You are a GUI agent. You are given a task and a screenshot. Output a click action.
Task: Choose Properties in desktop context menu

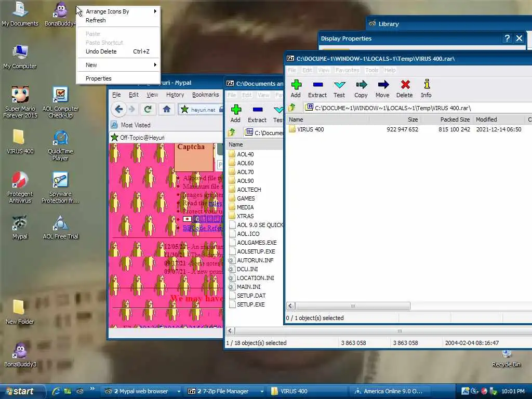118,78
